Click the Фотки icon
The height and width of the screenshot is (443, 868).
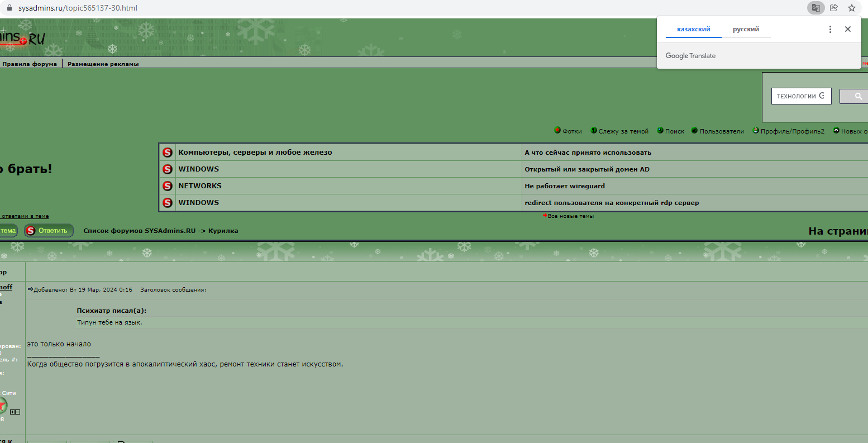(557, 130)
